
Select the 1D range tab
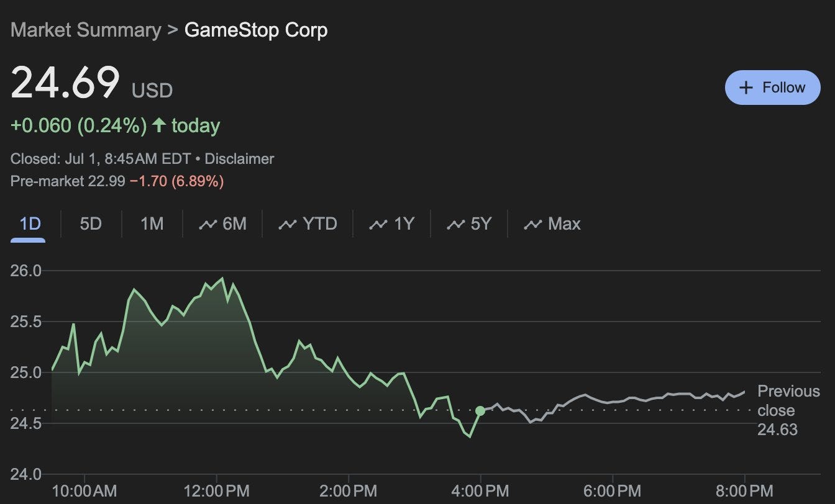coord(30,224)
